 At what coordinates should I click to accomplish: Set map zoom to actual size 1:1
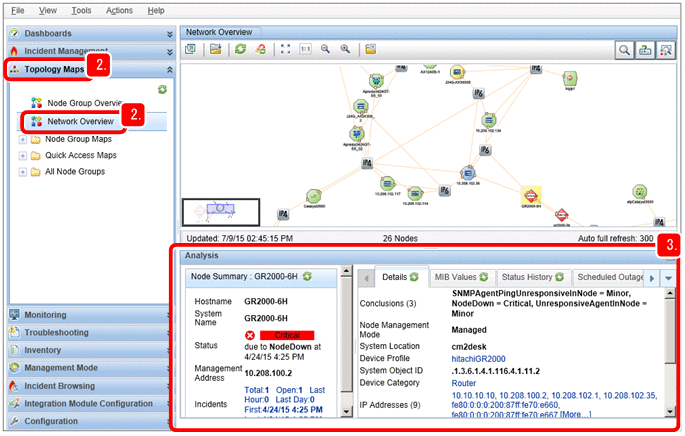(x=305, y=49)
